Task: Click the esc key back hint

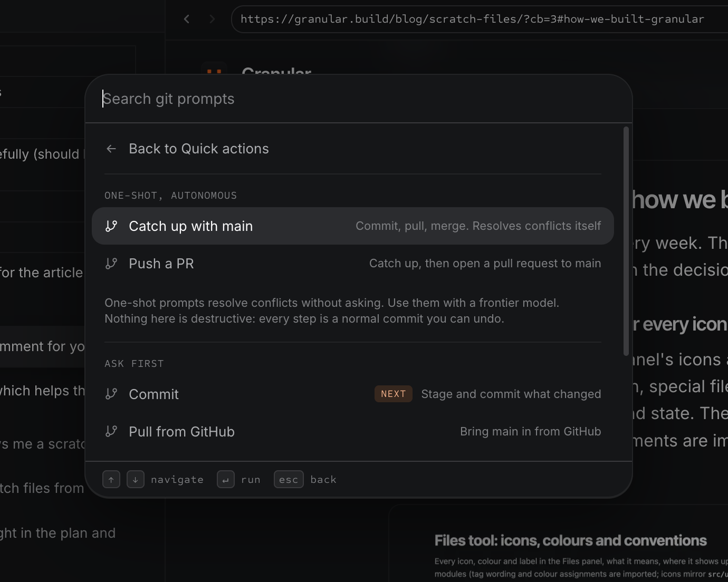Action: 289,480
